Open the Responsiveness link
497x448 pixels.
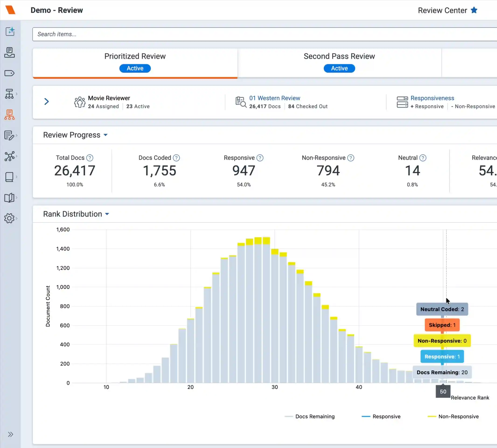432,98
